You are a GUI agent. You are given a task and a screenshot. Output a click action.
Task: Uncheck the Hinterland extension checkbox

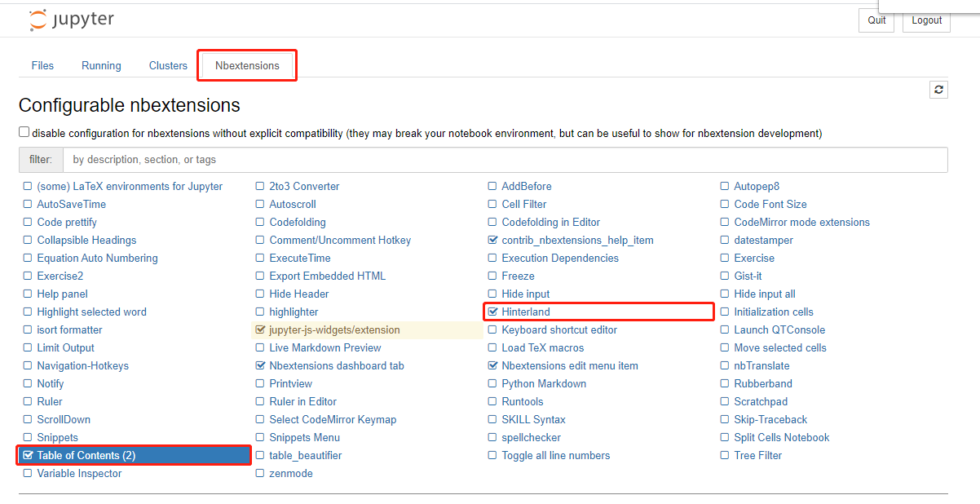pos(492,312)
